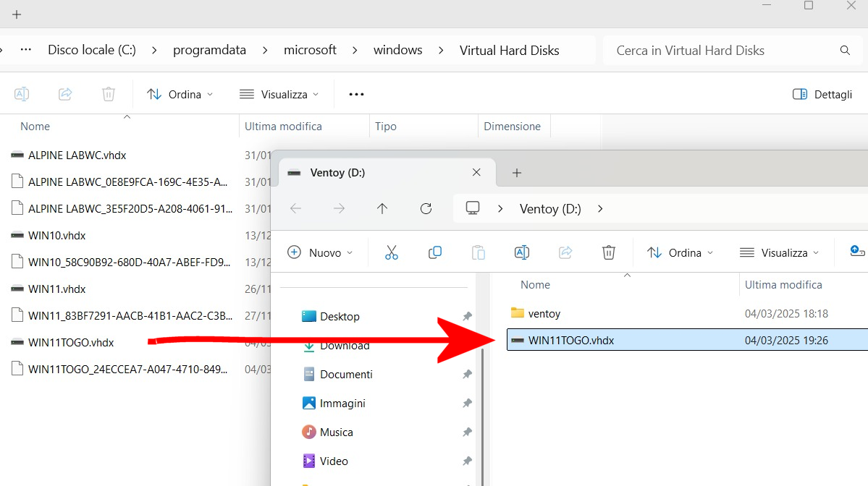Select the WIN11TOGO_24ECCEA7 file

click(128, 370)
